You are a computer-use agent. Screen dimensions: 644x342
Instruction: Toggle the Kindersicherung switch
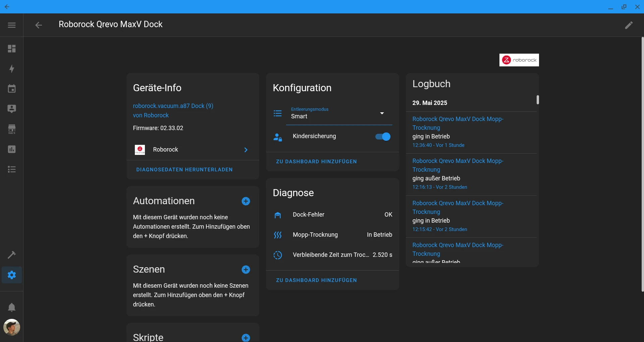tap(383, 137)
